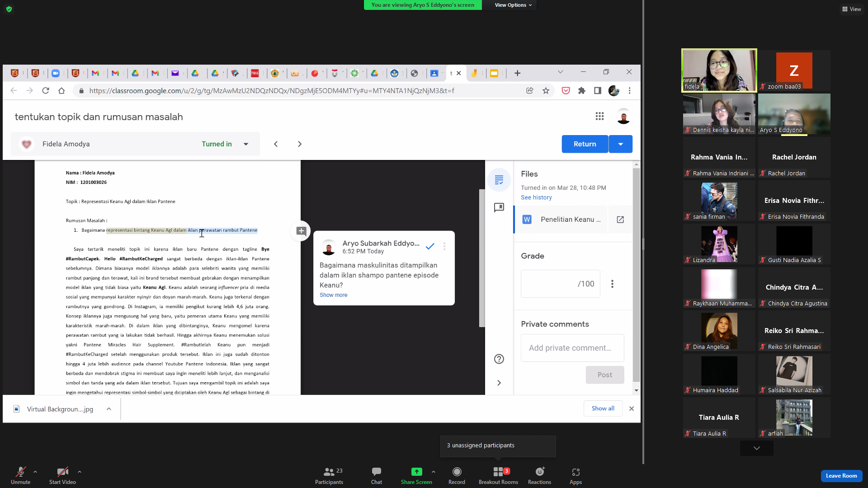Collapse the Classroom grading side panel
Viewport: 868px width, 488px height.
coord(499,383)
